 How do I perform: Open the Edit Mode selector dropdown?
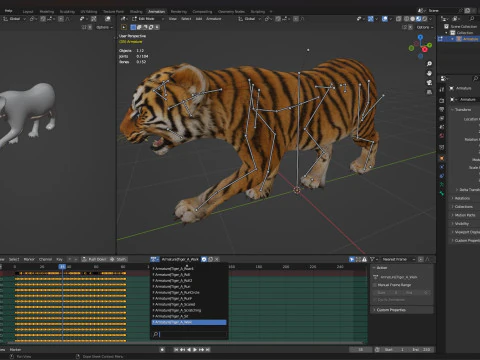click(x=147, y=19)
